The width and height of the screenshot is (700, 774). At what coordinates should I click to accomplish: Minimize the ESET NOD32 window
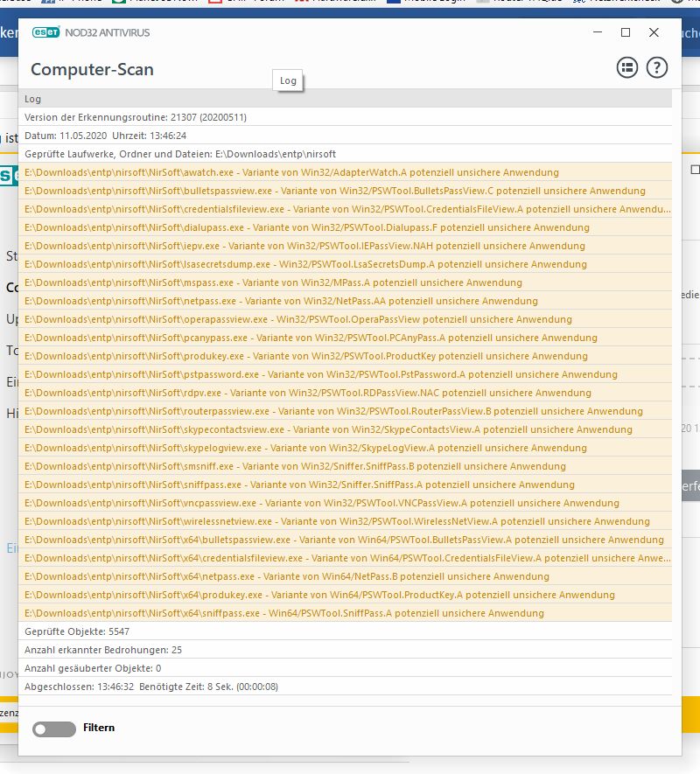[x=598, y=32]
